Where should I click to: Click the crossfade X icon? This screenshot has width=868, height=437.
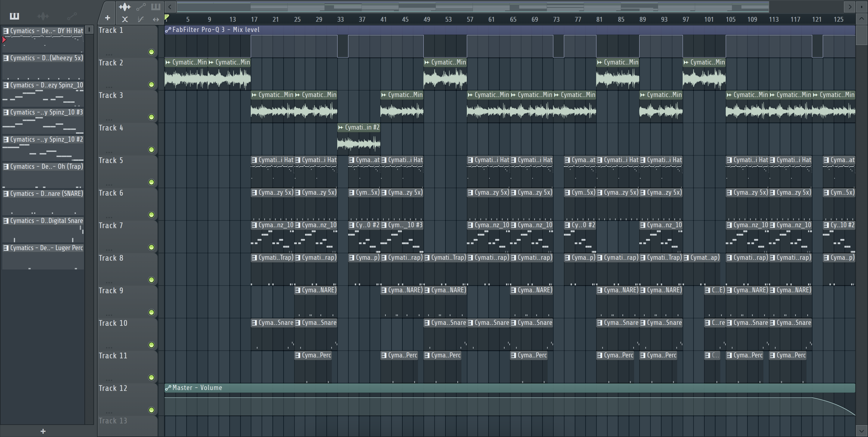[125, 19]
